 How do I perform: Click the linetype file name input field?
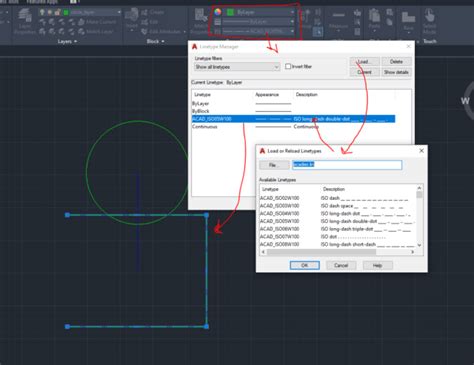347,165
